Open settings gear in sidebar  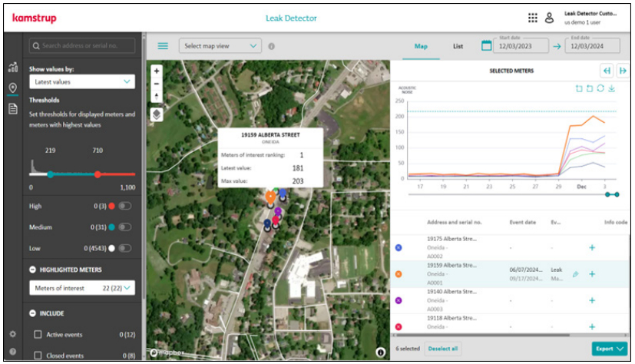pyautogui.click(x=13, y=334)
